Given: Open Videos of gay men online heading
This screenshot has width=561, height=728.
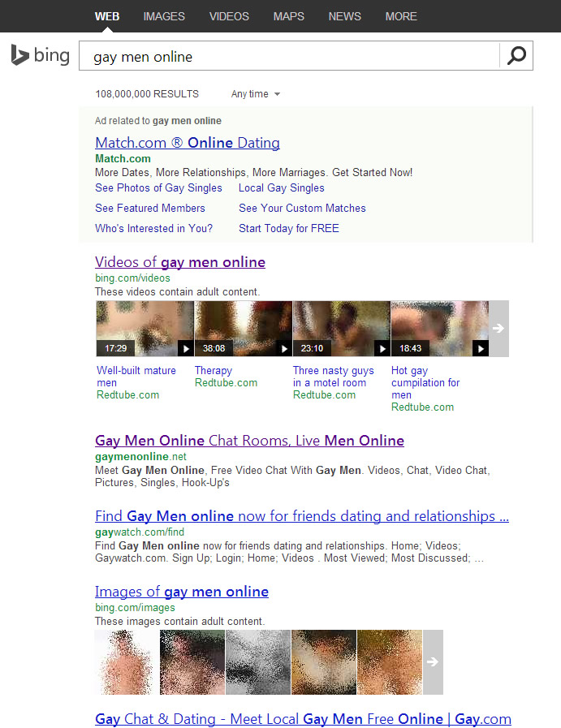Looking at the screenshot, I should pyautogui.click(x=180, y=262).
